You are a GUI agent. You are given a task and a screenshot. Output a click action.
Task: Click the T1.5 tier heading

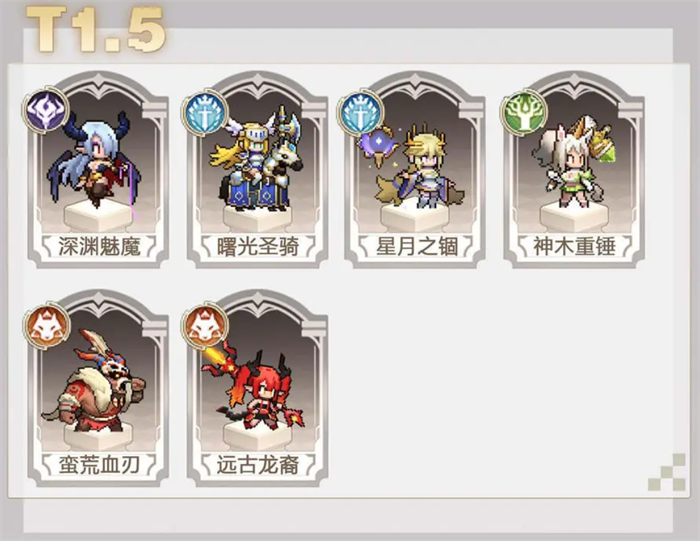pos(96,29)
